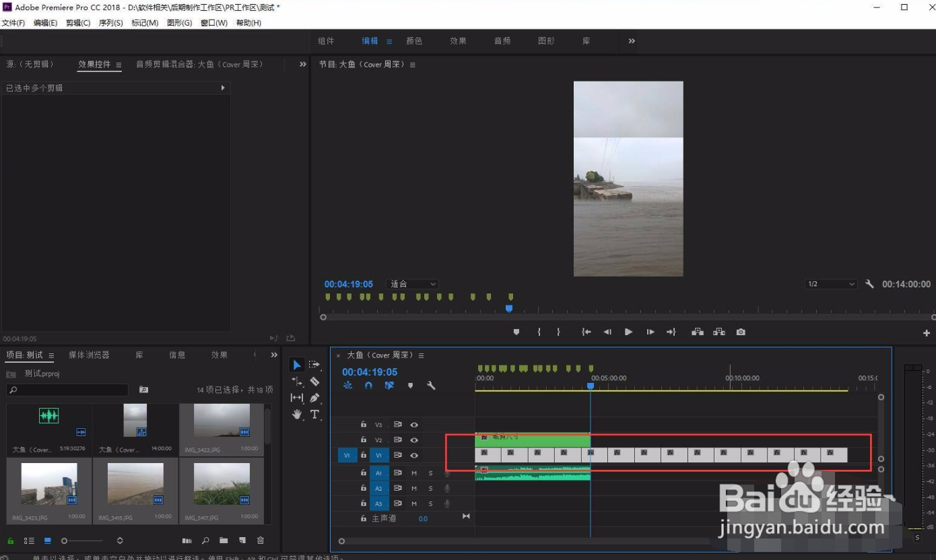Click the new search bin icon

[143, 390]
